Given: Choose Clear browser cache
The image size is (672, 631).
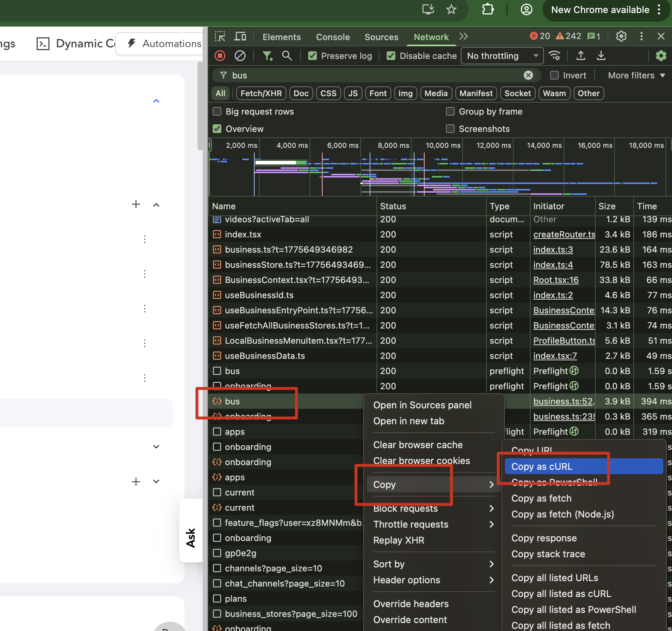Looking at the screenshot, I should tap(434, 445).
